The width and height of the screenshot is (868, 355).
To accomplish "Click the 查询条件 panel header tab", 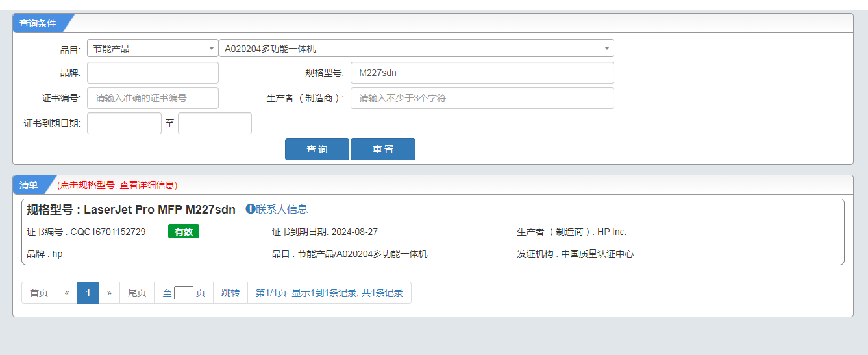I will coord(38,23).
